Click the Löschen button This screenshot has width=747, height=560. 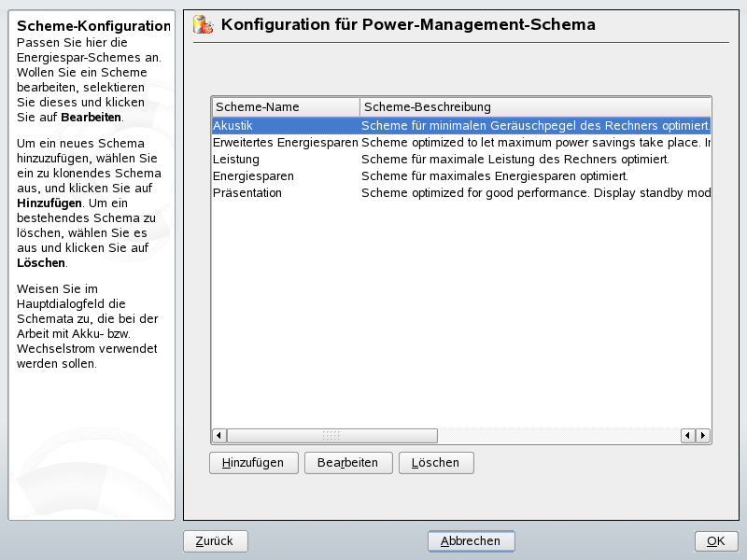(x=435, y=463)
